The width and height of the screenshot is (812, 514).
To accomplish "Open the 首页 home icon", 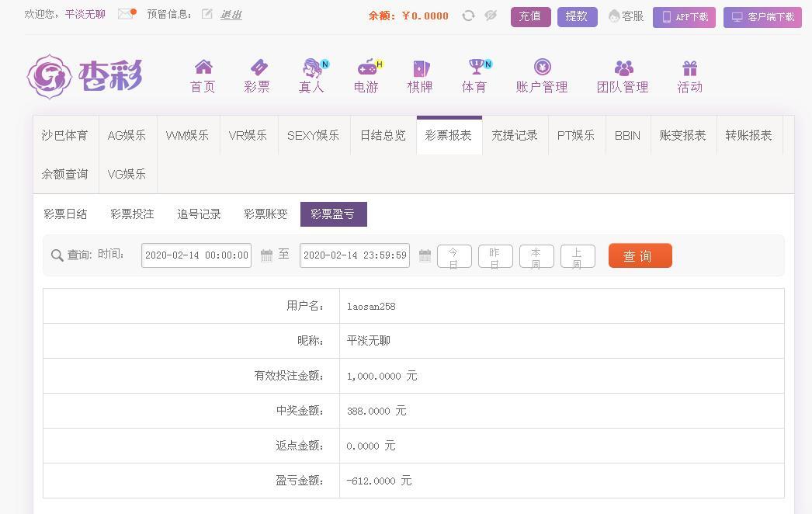I will tap(203, 68).
